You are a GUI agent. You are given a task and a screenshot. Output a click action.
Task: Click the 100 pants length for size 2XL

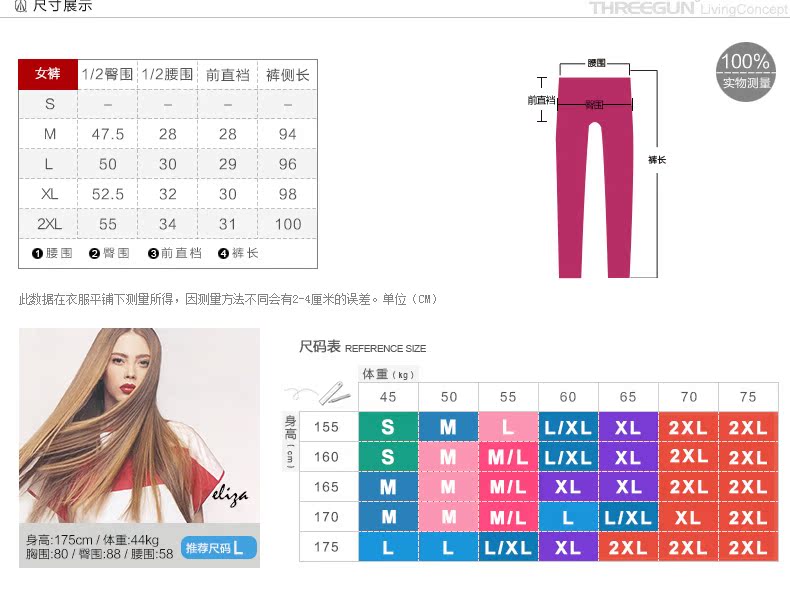(x=288, y=224)
